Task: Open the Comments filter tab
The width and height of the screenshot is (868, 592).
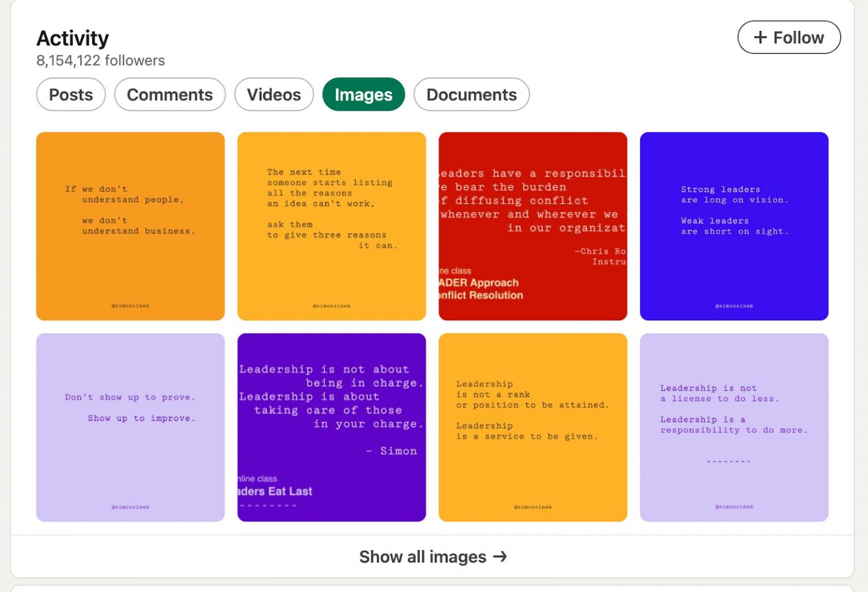Action: 170,95
